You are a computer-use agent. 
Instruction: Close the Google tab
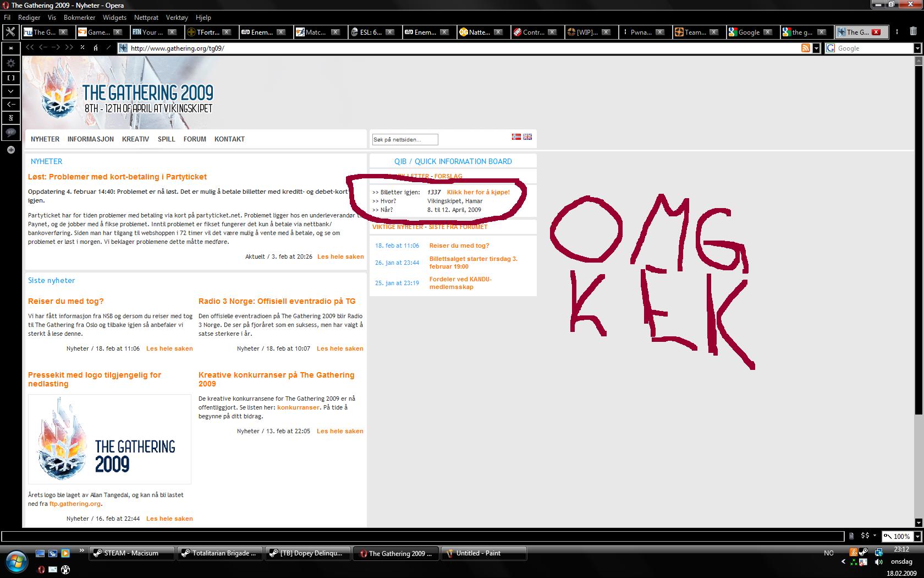coord(768,32)
